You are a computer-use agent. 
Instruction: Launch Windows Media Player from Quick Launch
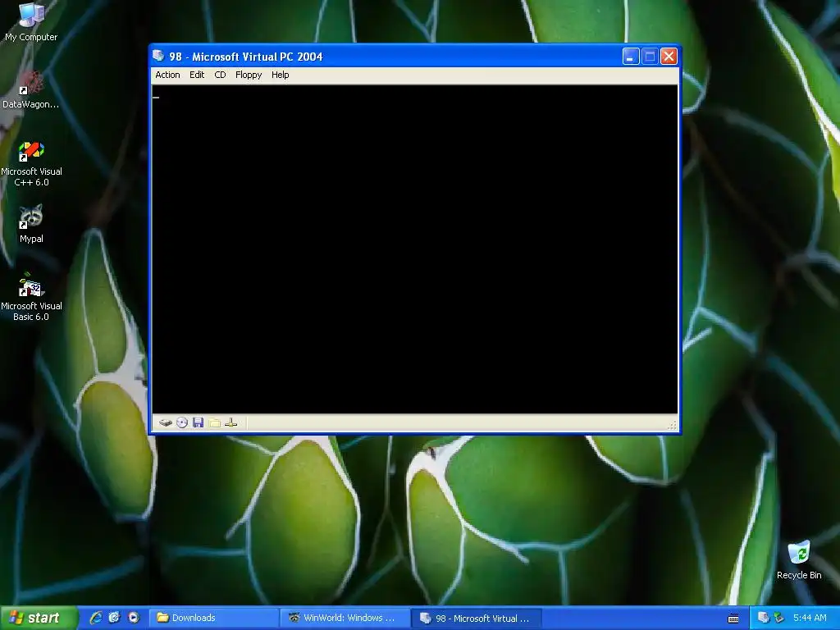click(x=133, y=618)
